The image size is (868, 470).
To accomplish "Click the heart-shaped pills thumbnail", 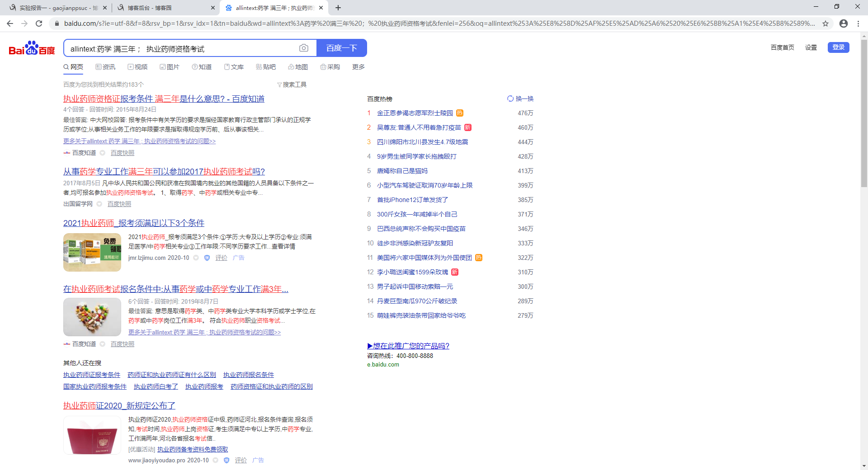I will 92,317.
